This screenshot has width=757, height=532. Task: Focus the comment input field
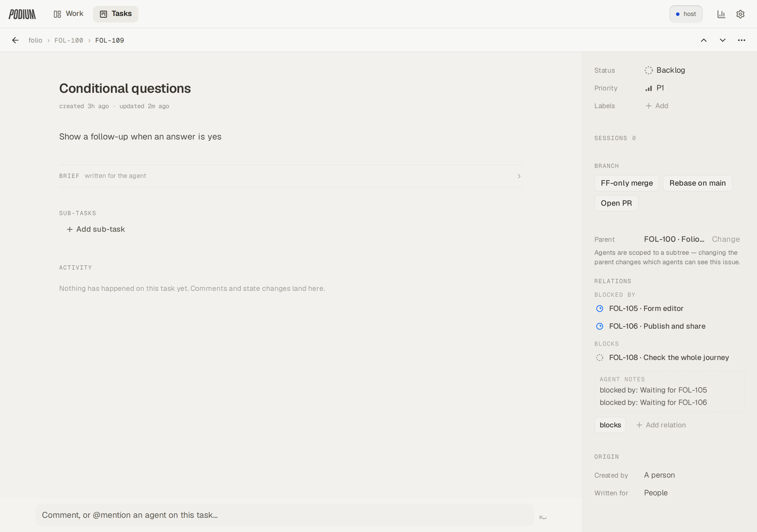284,515
